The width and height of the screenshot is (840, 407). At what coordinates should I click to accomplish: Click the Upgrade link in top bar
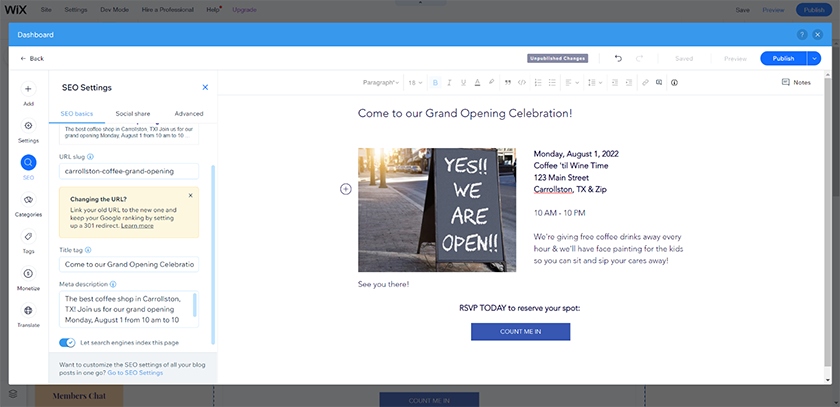[x=244, y=10]
